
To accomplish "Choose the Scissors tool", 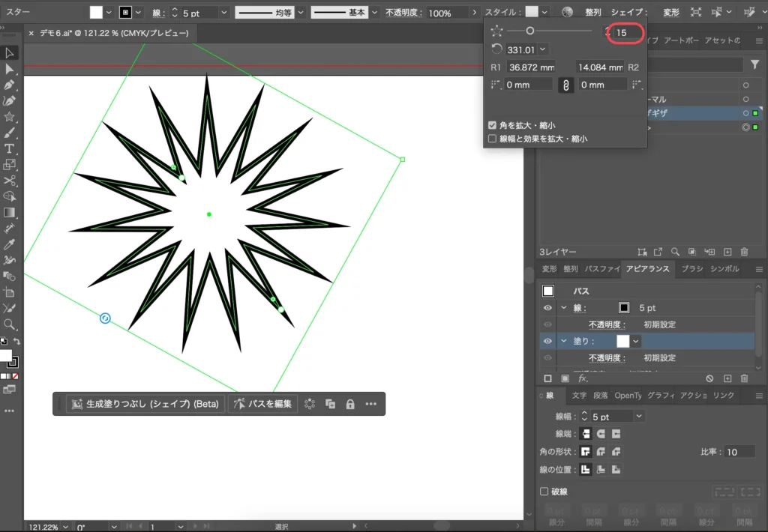I will click(10, 181).
